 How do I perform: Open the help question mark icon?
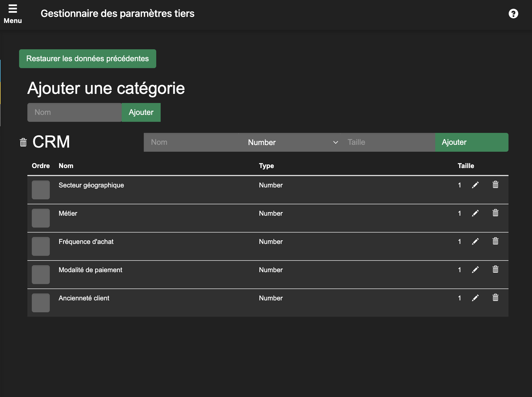pos(513,14)
